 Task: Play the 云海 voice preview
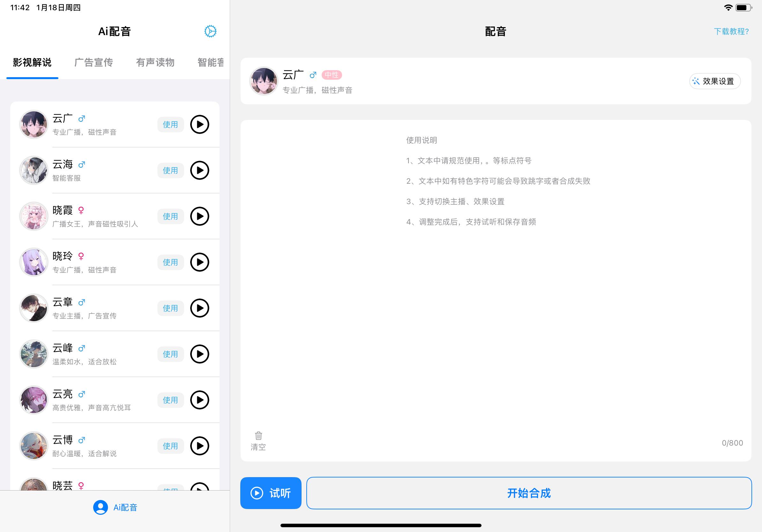(199, 171)
